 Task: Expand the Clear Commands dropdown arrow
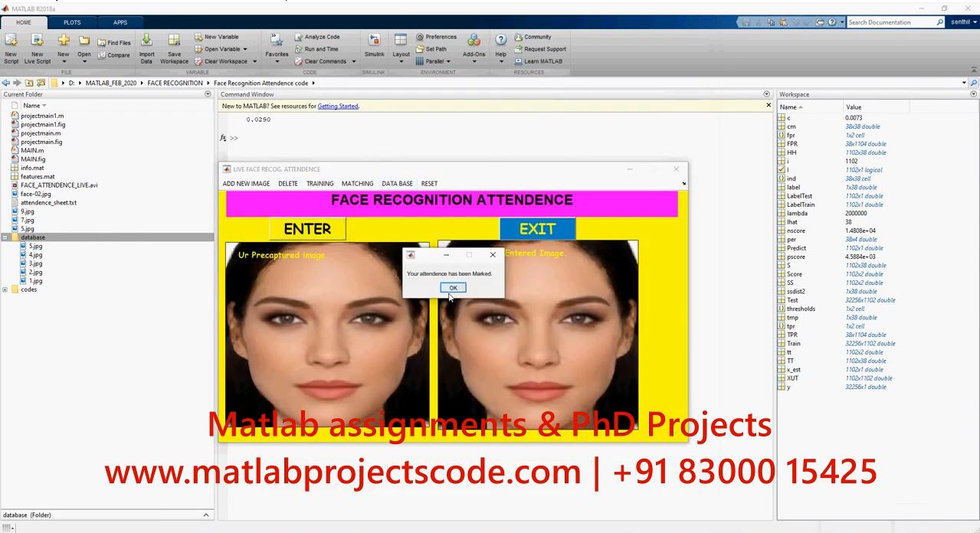click(x=353, y=61)
